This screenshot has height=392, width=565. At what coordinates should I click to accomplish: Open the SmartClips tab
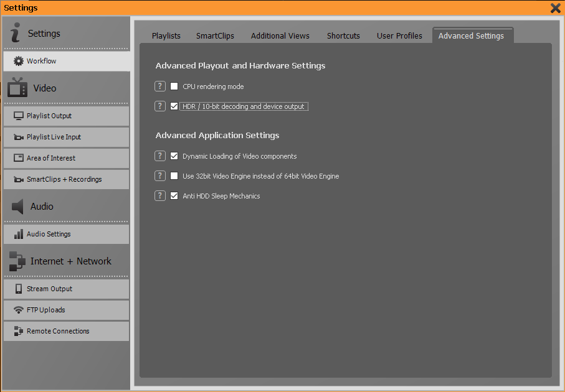215,35
